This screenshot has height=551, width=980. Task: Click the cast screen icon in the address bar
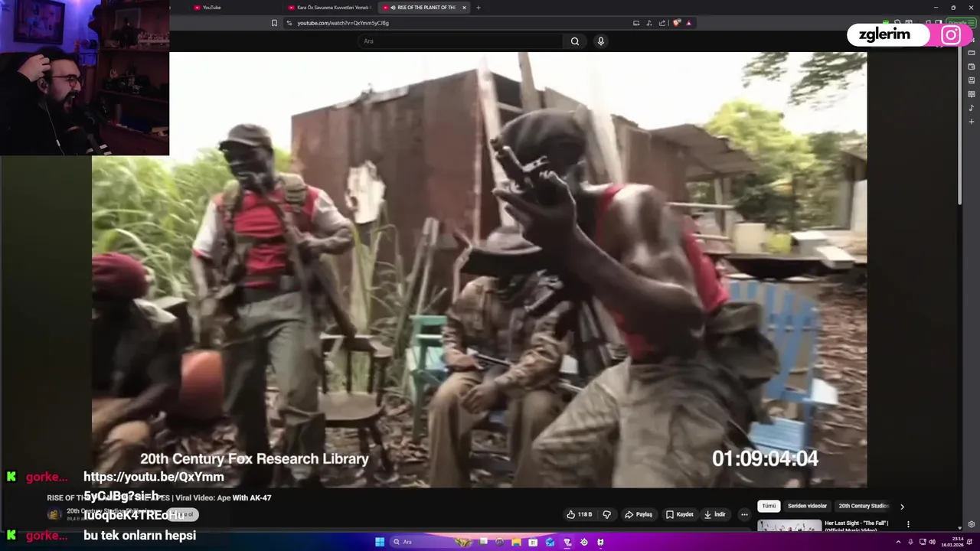point(636,23)
